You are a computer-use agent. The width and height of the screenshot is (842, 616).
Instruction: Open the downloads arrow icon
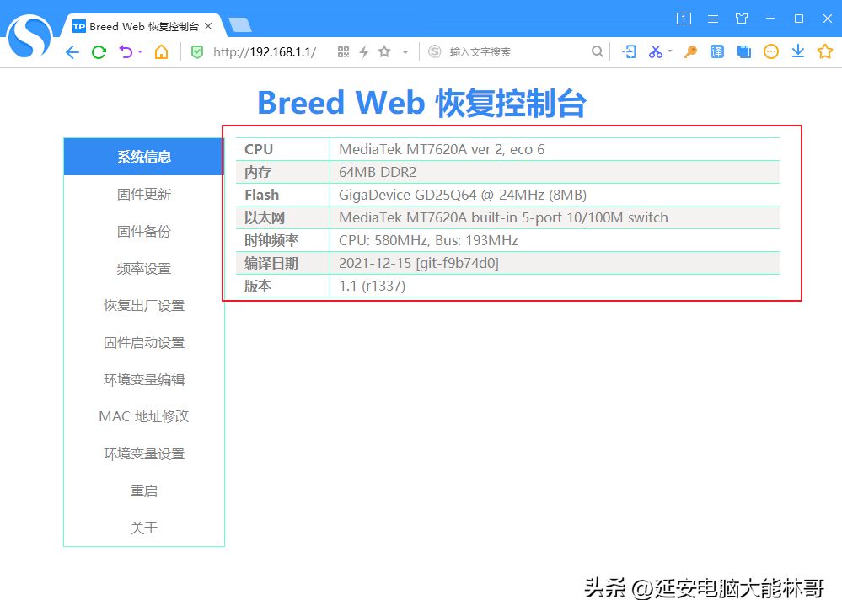(798, 51)
